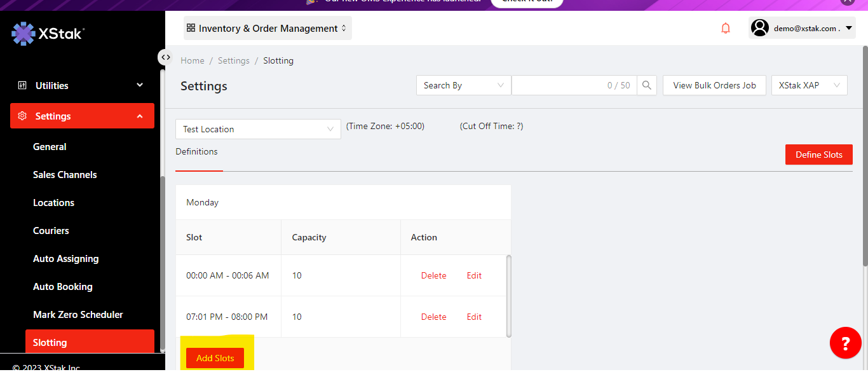Click the notification bell icon
Image resolution: width=868 pixels, height=372 pixels.
726,28
